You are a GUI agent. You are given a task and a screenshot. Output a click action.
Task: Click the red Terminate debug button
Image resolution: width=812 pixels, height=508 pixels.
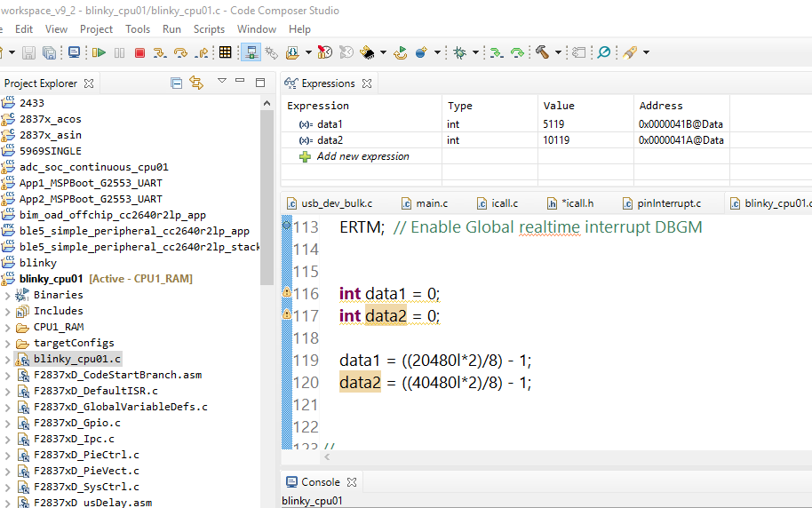coord(139,52)
